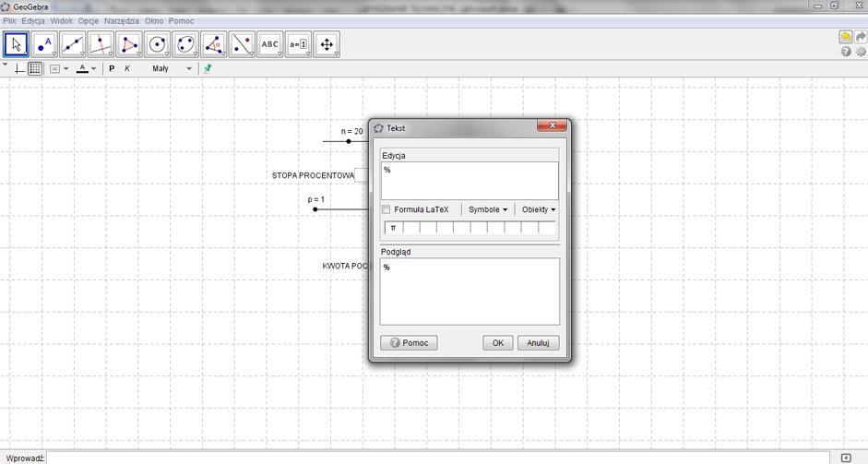Select the Reflect about line tool
This screenshot has height=464, width=868.
(242, 44)
